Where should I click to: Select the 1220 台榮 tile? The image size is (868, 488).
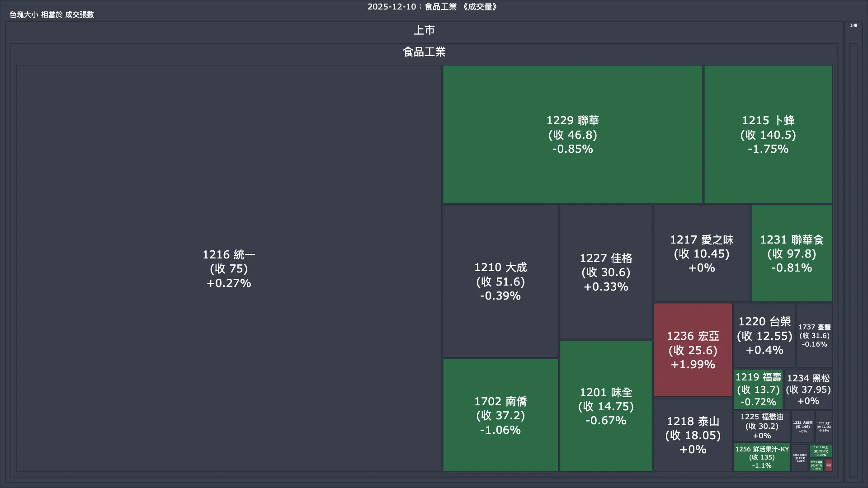coord(764,335)
